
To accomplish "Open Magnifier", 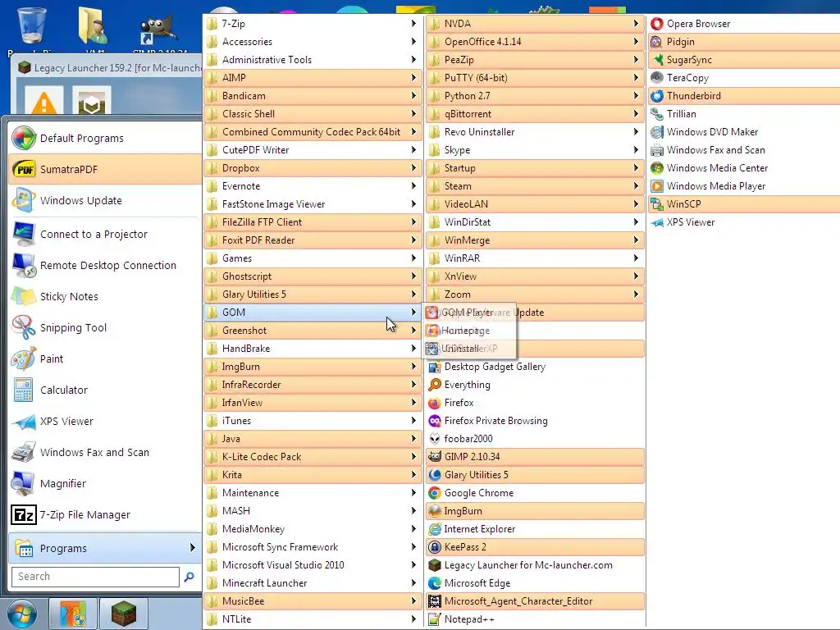I will pos(105,484).
